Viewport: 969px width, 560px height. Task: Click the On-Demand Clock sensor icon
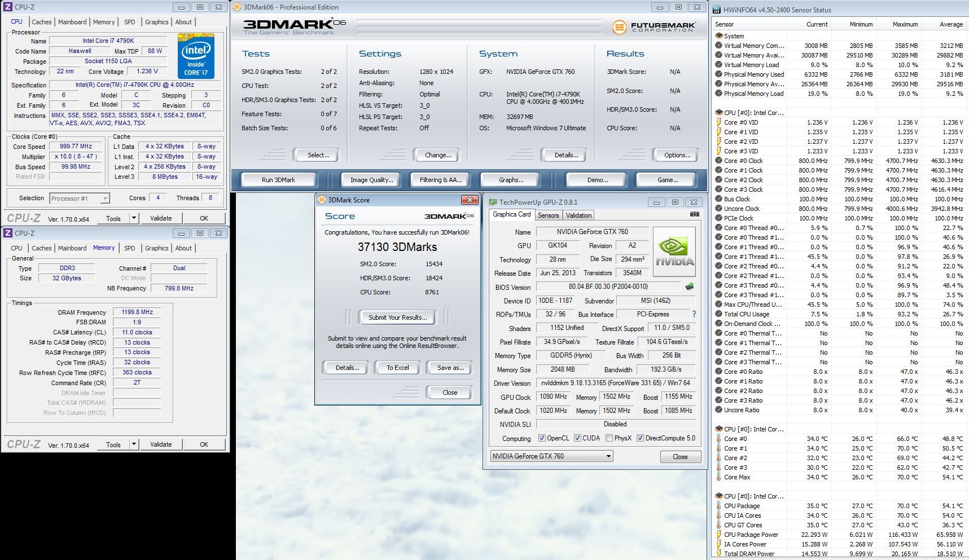[x=718, y=324]
